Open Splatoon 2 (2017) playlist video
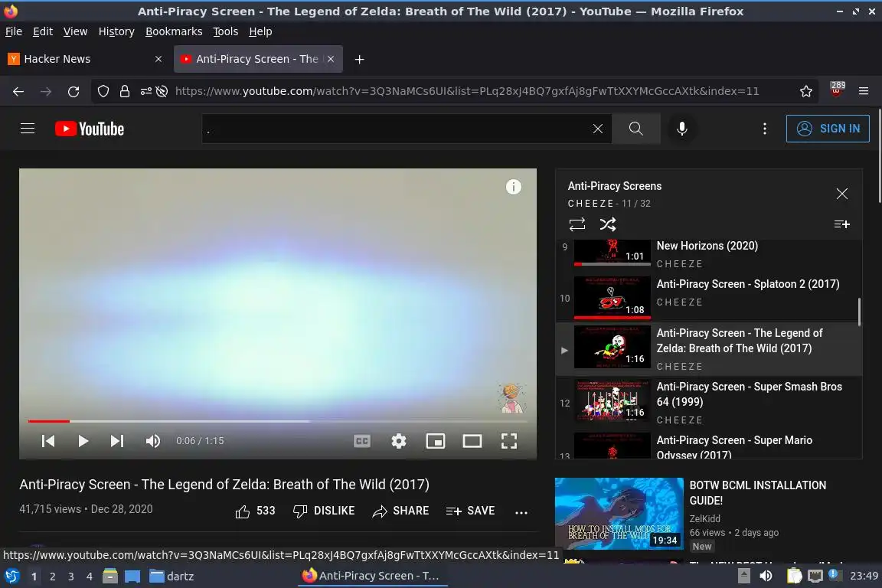 (x=709, y=298)
